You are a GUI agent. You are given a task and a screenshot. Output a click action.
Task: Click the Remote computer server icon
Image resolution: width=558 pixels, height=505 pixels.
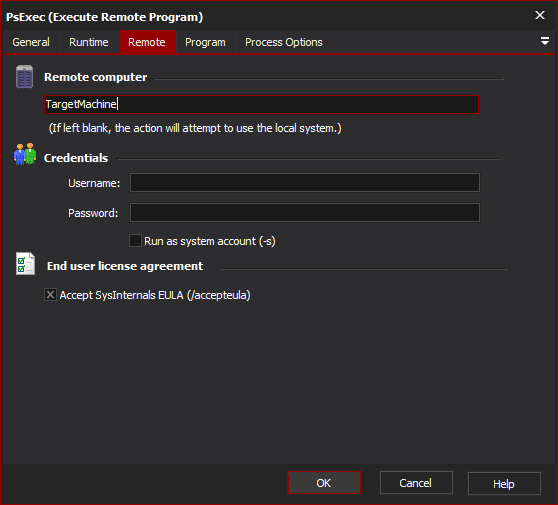pos(25,77)
